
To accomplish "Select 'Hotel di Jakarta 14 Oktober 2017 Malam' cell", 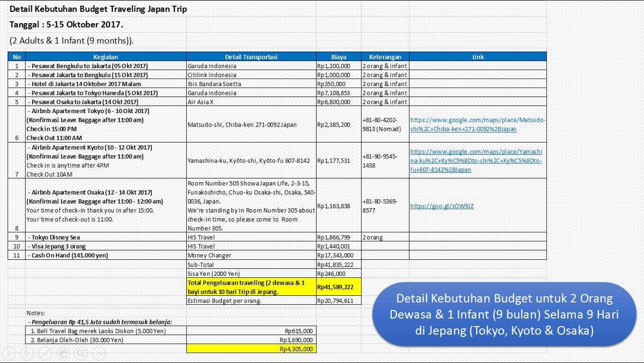I will (106, 84).
